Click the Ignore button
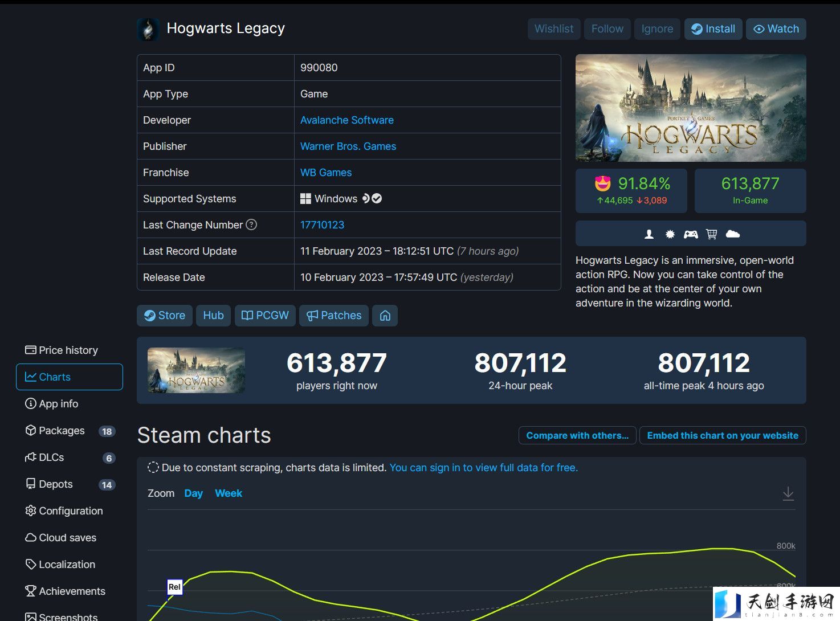Viewport: 840px width, 621px height. [x=657, y=29]
